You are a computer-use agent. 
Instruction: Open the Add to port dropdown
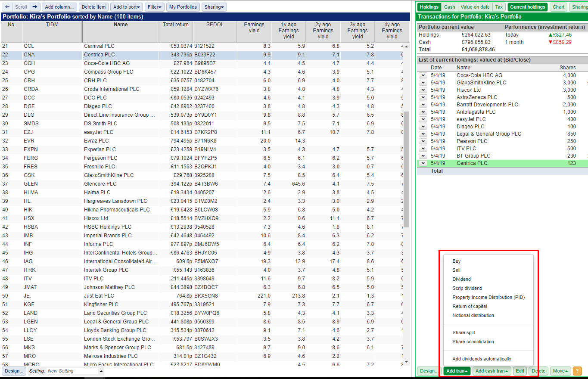[126, 7]
